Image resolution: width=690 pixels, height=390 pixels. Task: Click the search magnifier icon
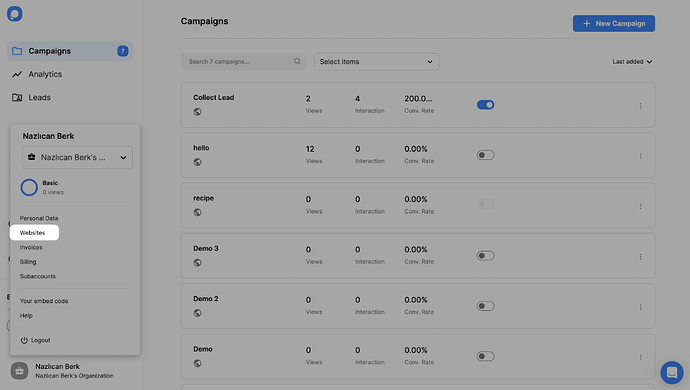pyautogui.click(x=297, y=62)
